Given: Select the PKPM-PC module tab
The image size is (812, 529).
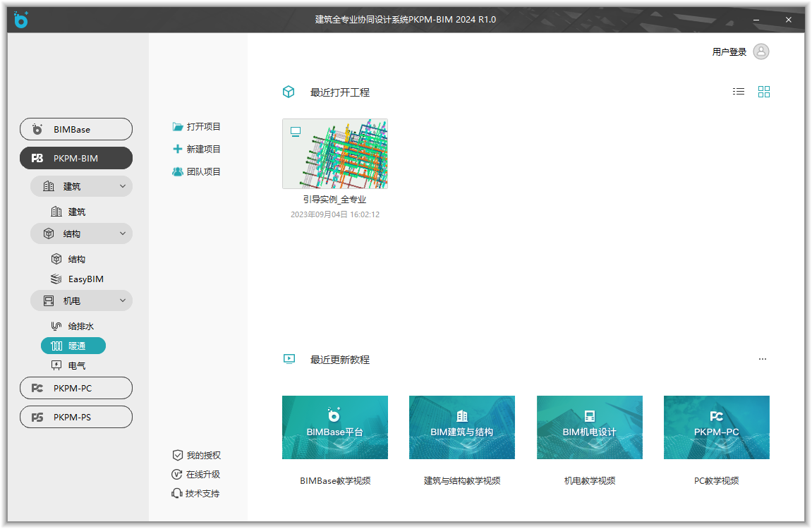Looking at the screenshot, I should [x=76, y=389].
